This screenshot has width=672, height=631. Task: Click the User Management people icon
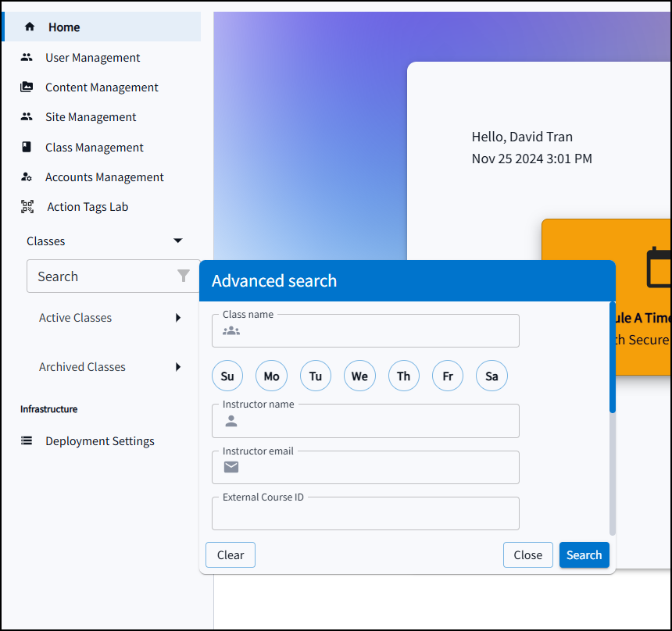(27, 57)
